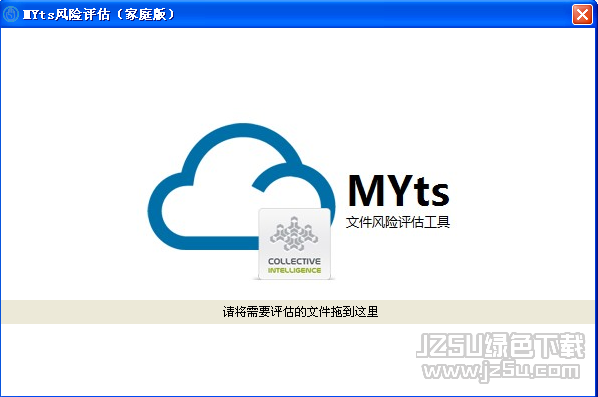The image size is (598, 397).
Task: Click the Collective Intelligence badge
Action: coord(294,244)
